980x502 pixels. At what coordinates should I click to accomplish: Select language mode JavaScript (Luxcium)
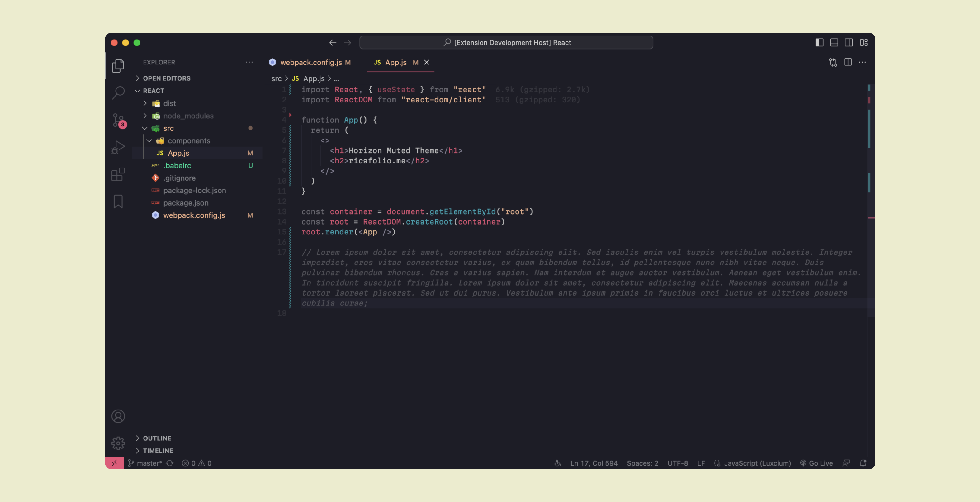click(757, 463)
